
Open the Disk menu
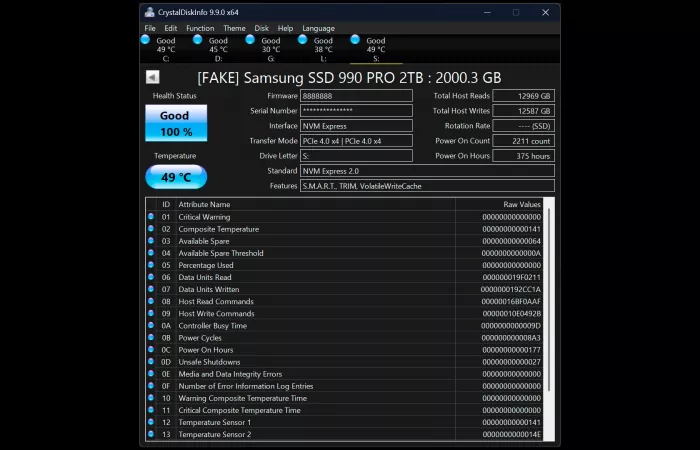262,28
